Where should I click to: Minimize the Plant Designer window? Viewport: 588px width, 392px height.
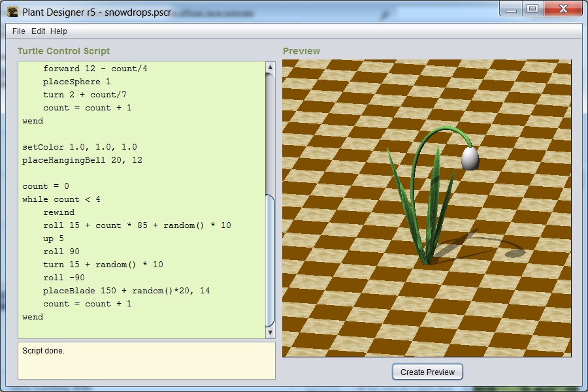(511, 9)
